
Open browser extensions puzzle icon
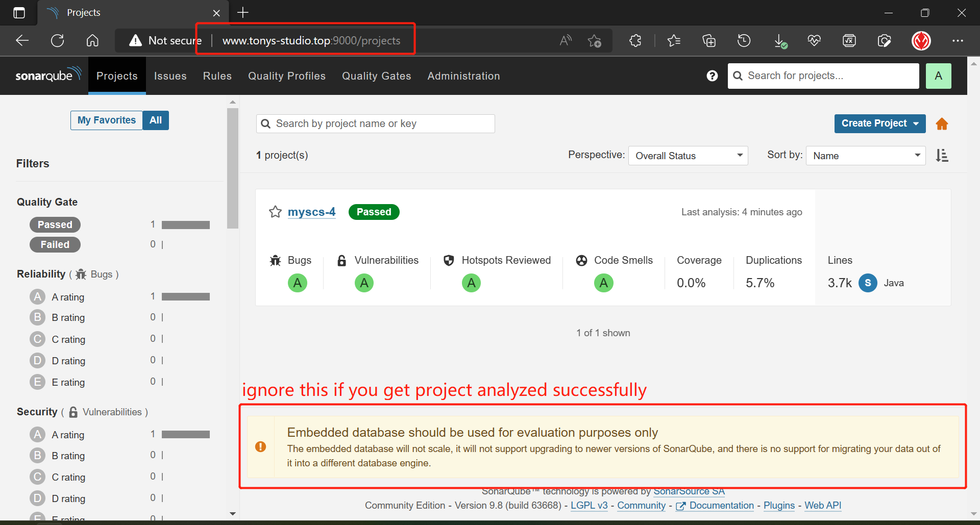[635, 41]
